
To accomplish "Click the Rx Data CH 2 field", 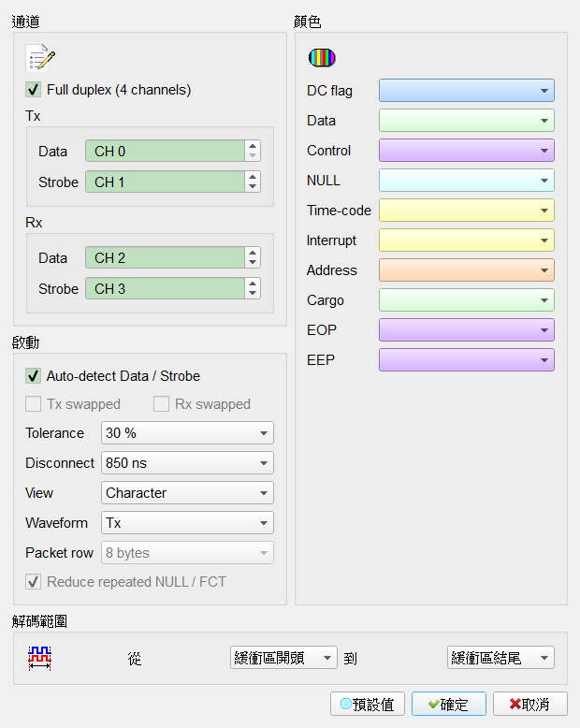I will click(166, 257).
